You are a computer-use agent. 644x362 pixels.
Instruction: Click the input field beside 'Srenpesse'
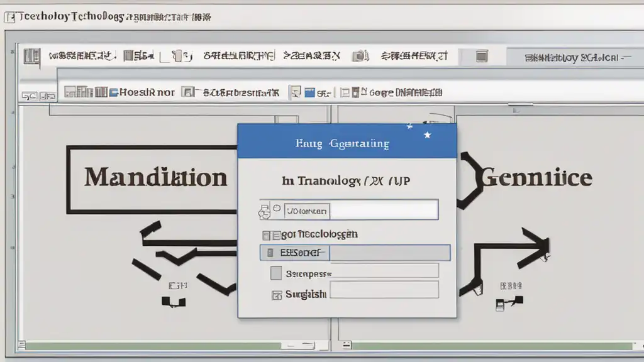(x=384, y=271)
